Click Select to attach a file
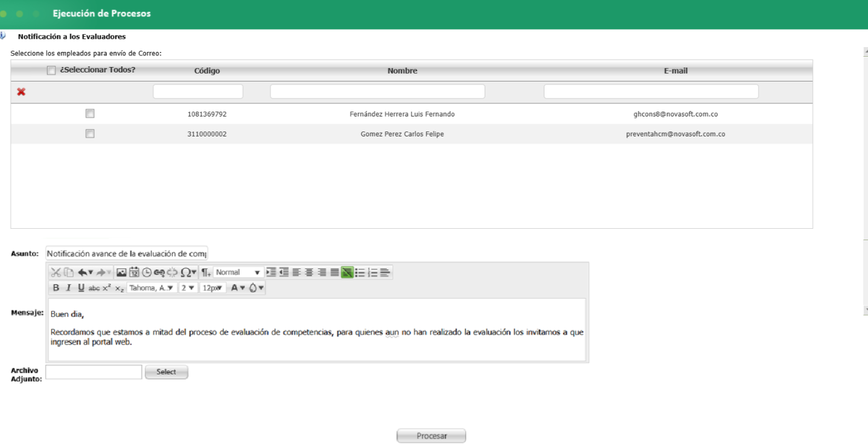 (167, 372)
